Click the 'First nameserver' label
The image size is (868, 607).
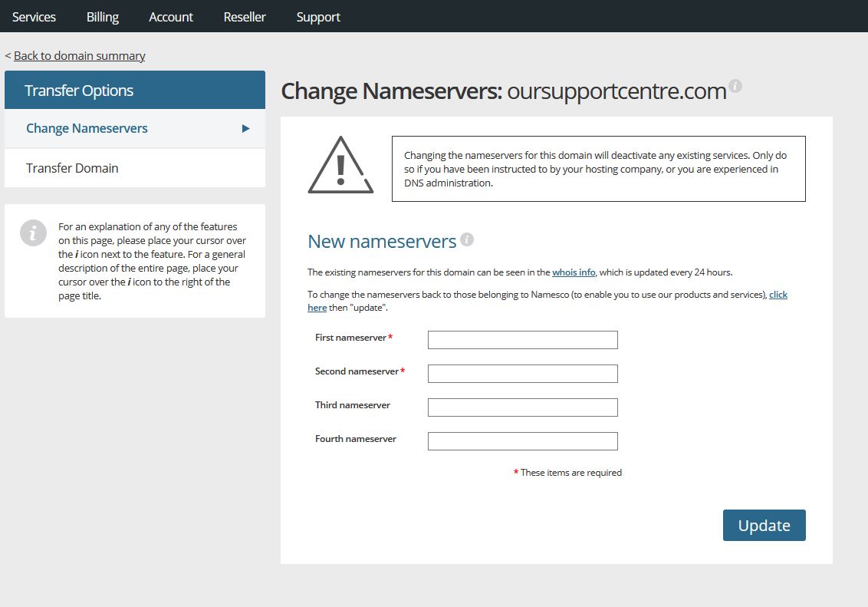[x=350, y=338]
